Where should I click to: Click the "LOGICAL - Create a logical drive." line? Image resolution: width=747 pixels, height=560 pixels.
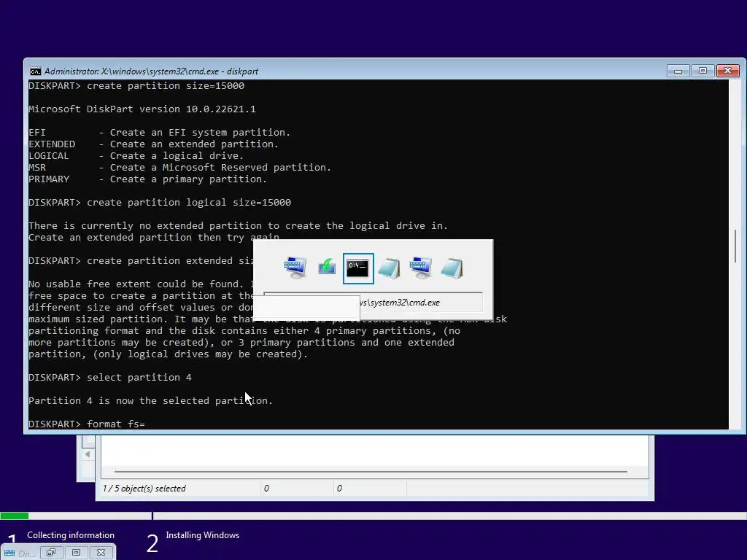(x=136, y=156)
